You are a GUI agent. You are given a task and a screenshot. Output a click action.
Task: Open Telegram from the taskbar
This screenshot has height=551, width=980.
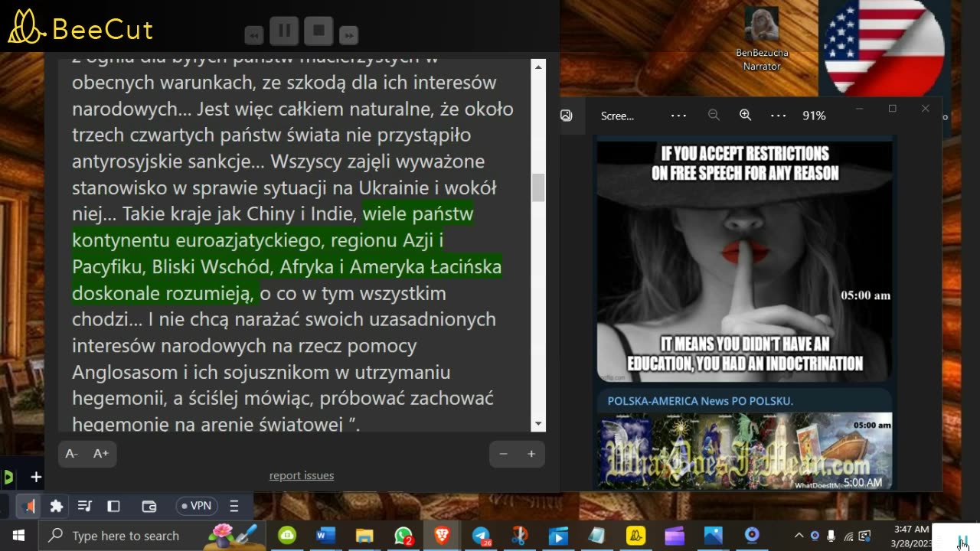click(481, 536)
